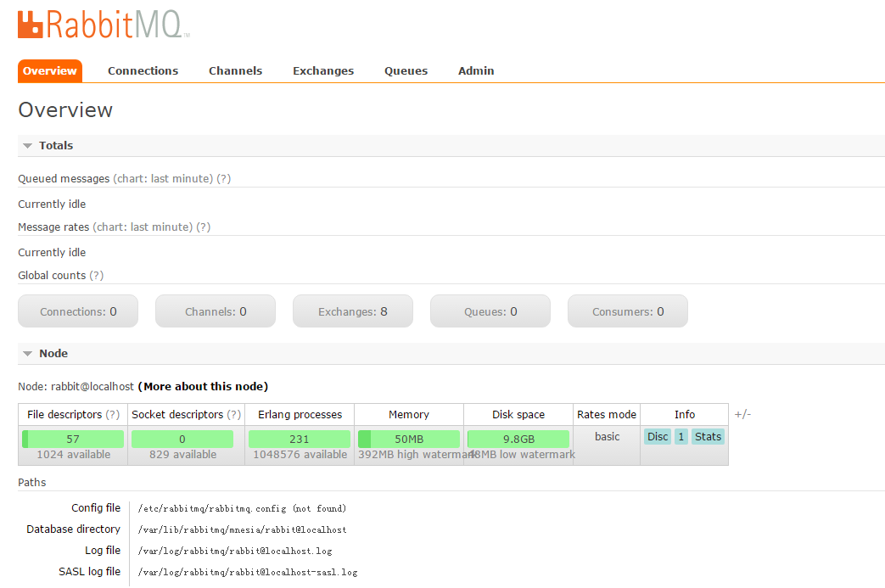Open the Admin tab
885x588 pixels.
476,71
